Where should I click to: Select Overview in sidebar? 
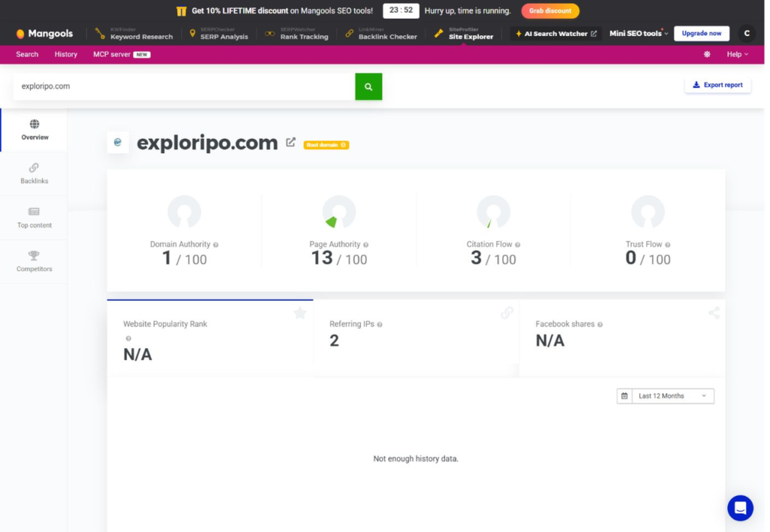[x=35, y=130]
